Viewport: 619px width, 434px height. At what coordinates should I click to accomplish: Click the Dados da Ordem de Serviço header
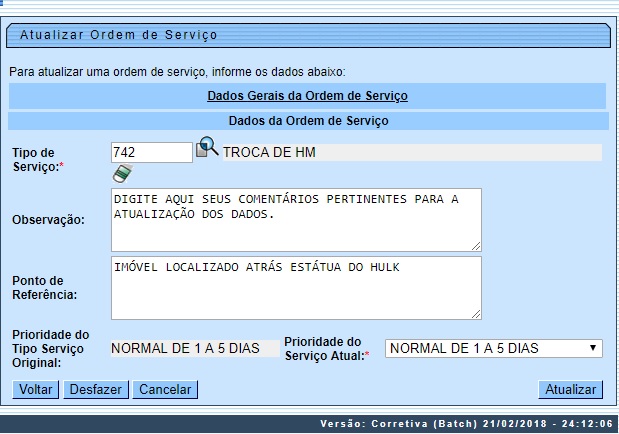coord(308,121)
